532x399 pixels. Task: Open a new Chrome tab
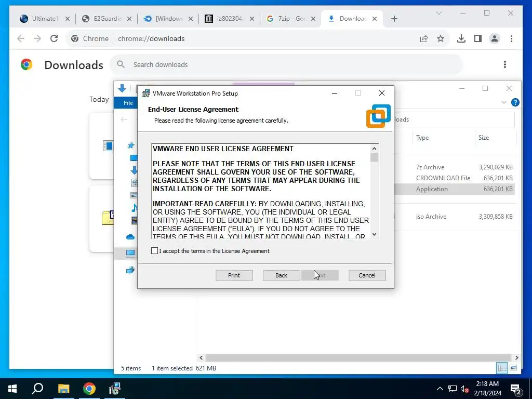tap(394, 19)
